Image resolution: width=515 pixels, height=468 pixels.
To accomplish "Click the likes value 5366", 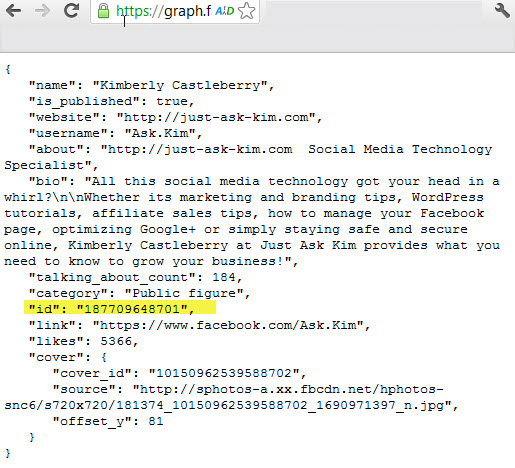I will click(116, 341).
